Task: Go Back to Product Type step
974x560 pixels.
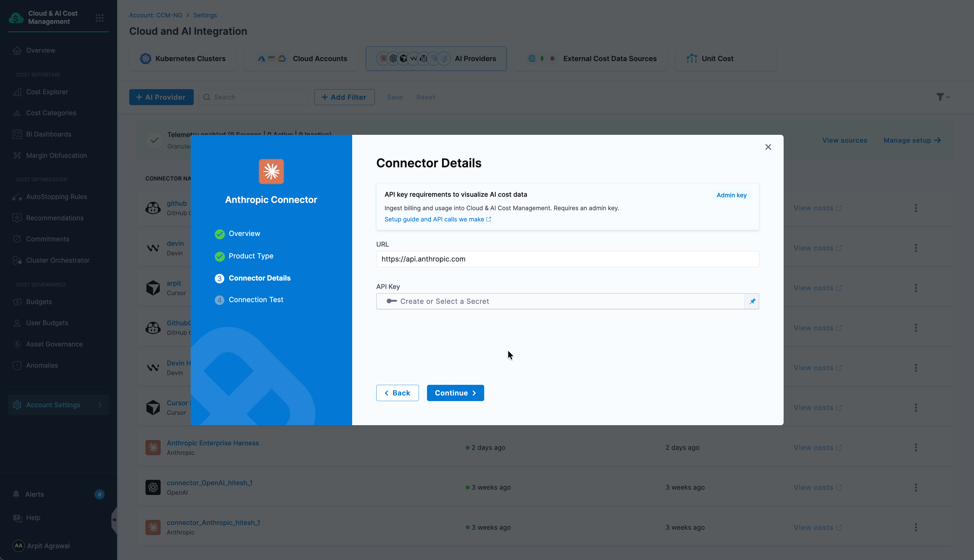Action: [397, 393]
